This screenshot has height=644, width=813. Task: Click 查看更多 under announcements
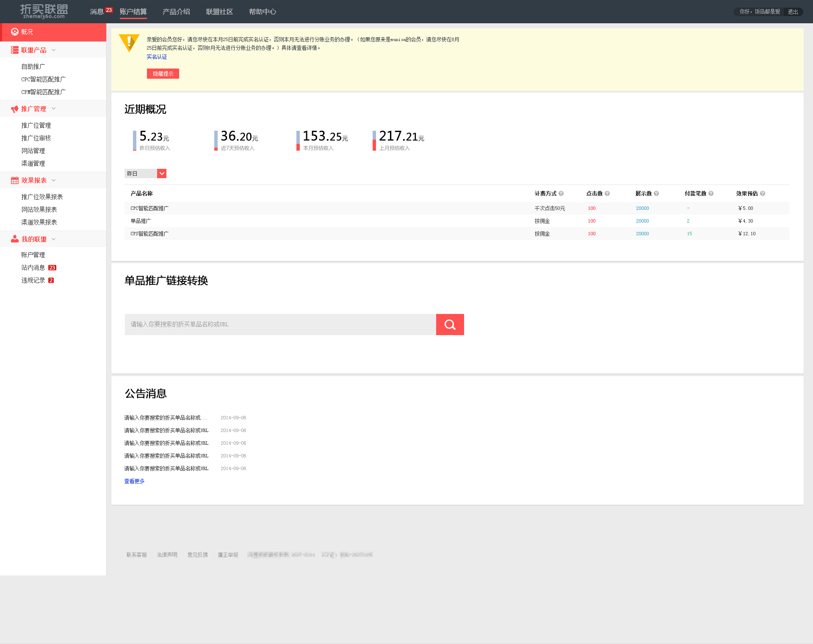click(134, 481)
